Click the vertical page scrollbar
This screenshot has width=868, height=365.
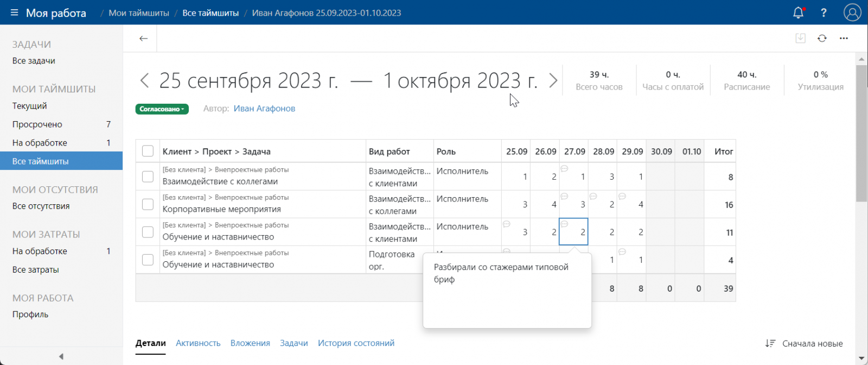click(861, 133)
